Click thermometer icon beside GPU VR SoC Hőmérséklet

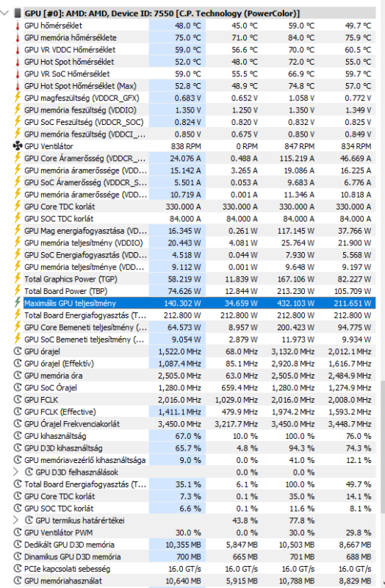click(x=17, y=74)
